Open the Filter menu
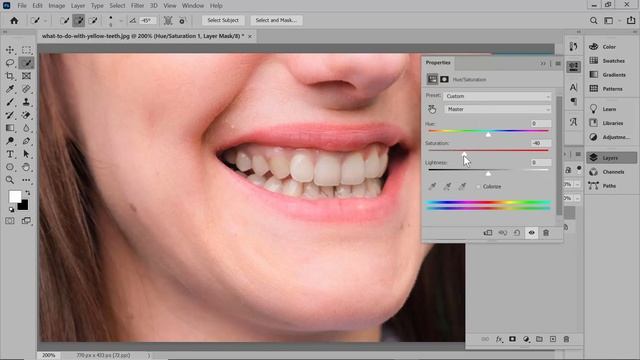The height and width of the screenshot is (360, 640). click(137, 6)
